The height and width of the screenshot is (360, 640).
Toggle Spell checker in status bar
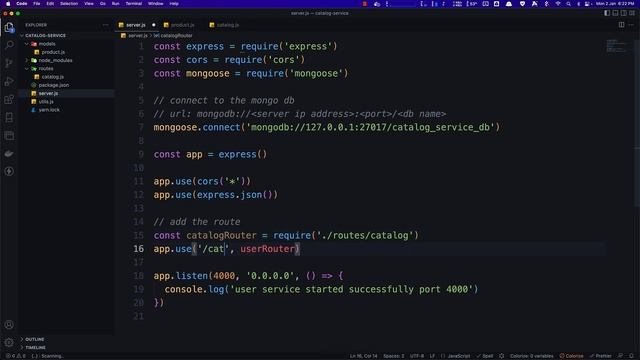pos(485,356)
